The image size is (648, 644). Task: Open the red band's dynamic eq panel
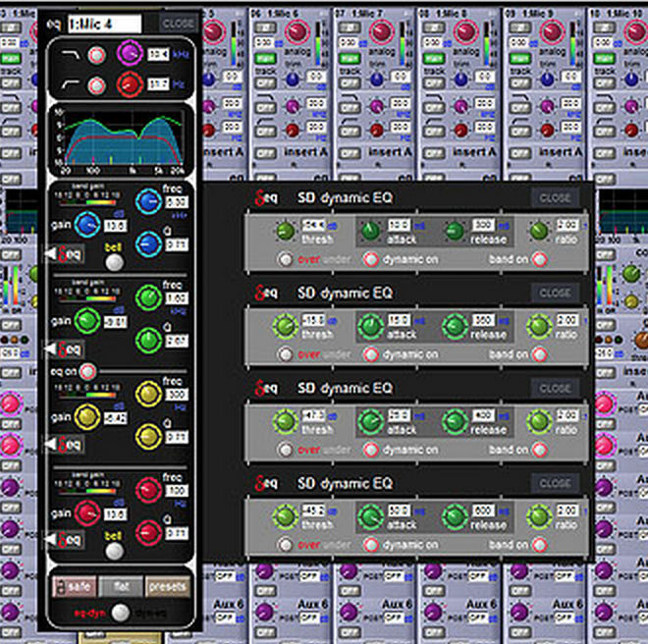[x=66, y=540]
